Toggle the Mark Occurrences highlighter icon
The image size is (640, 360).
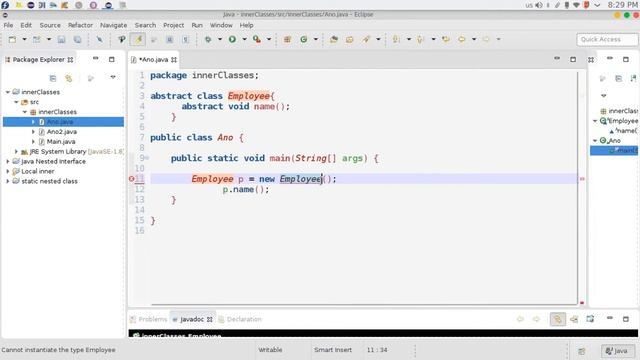click(138, 39)
